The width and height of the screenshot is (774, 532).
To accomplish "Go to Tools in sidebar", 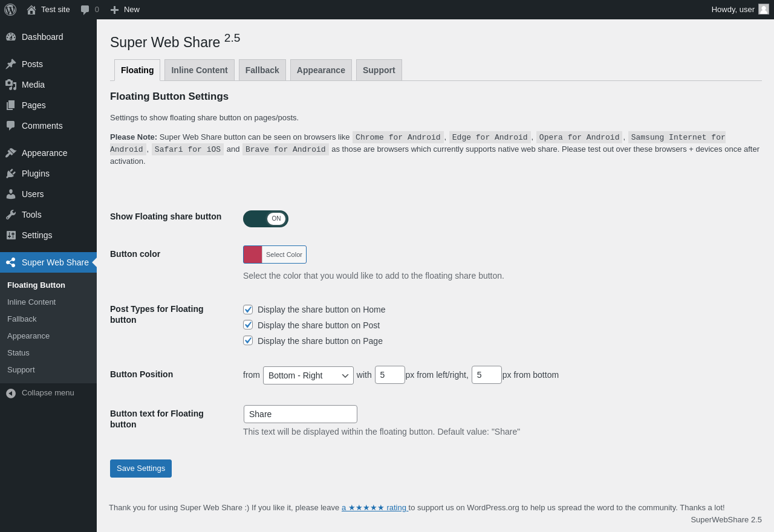I will (31, 215).
